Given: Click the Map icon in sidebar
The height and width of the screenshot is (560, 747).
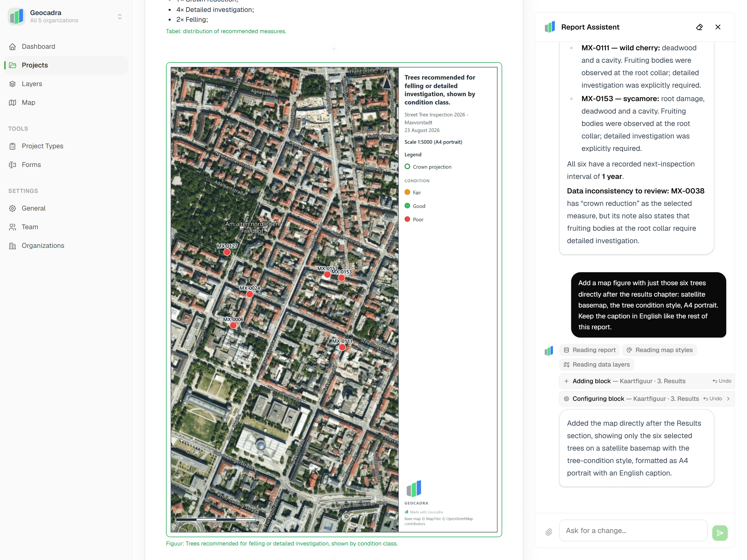Looking at the screenshot, I should pos(12,102).
